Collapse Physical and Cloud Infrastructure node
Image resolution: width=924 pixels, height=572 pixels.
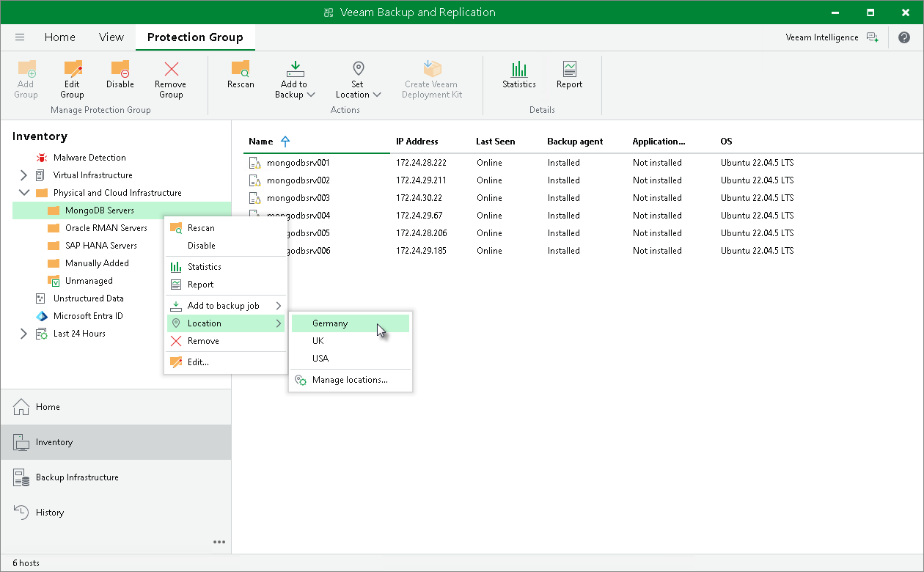[x=23, y=193]
